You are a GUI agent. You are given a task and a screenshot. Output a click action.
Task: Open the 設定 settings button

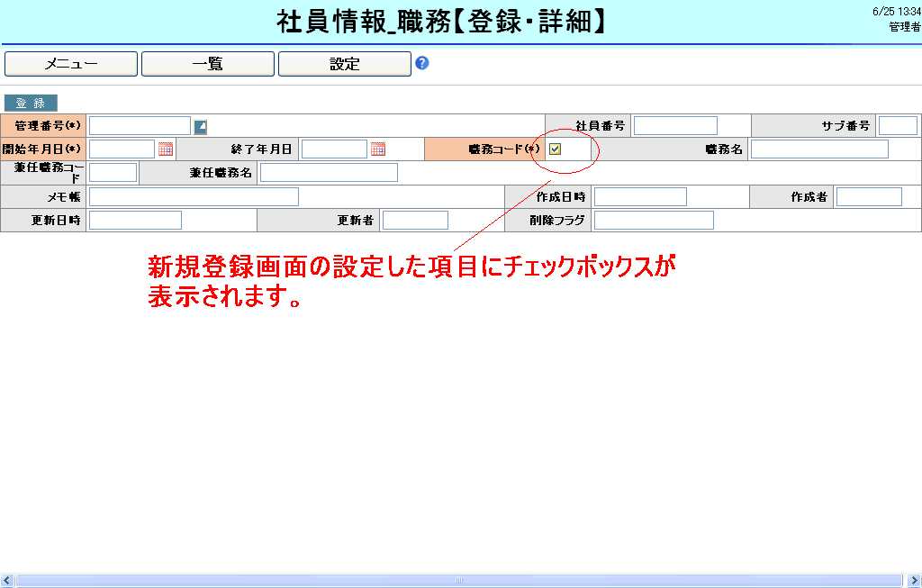[345, 64]
